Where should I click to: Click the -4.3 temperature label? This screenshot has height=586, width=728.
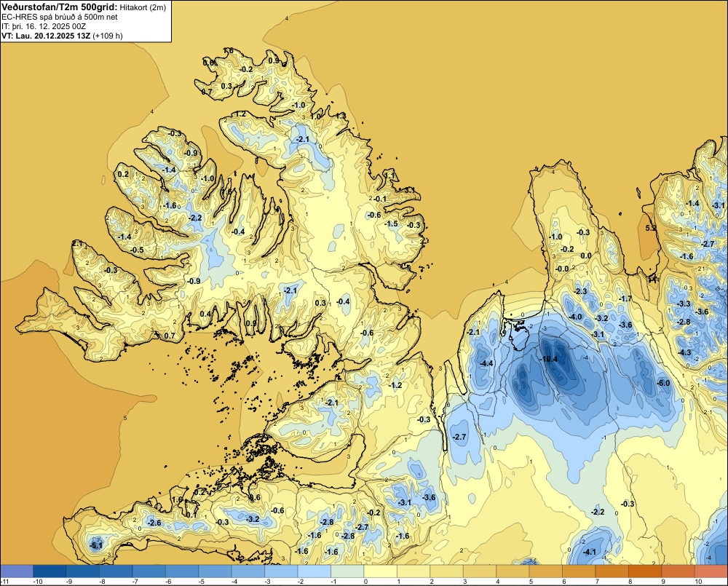[x=684, y=352]
